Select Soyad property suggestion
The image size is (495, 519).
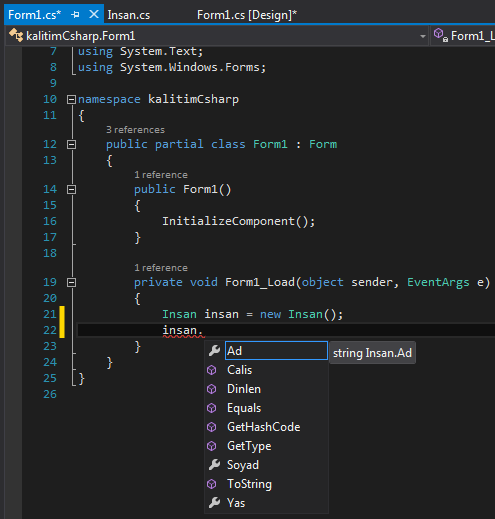click(243, 465)
